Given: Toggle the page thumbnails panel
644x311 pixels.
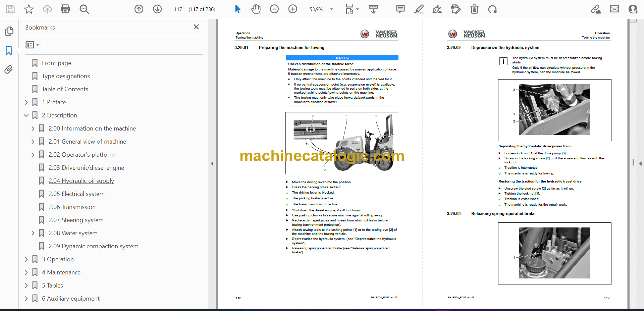Looking at the screenshot, I should tap(9, 31).
